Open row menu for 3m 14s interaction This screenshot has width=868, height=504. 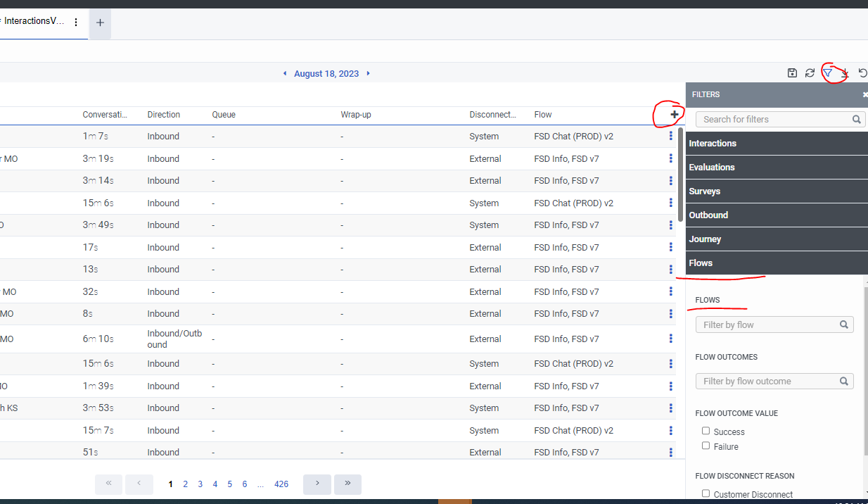(x=671, y=181)
